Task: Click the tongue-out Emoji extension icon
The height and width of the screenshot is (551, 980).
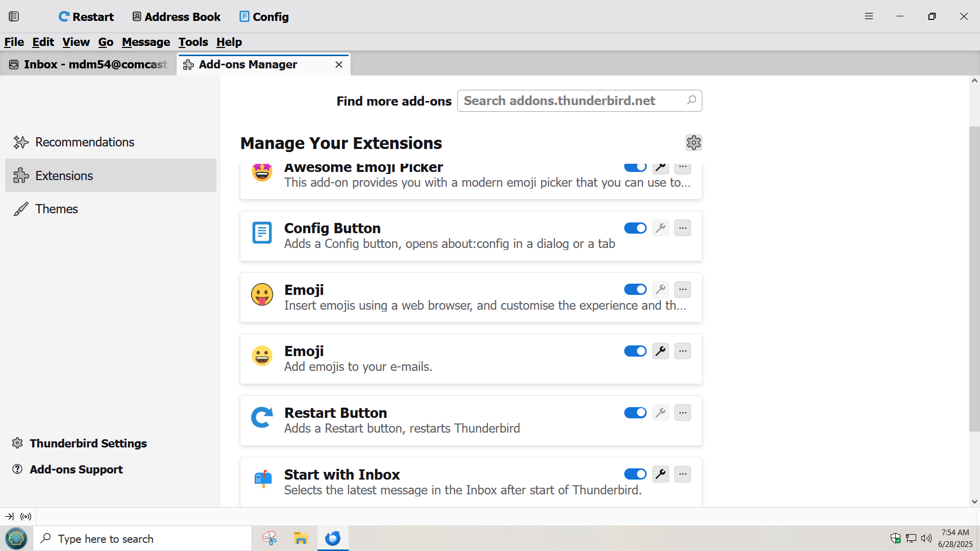Action: 262,294
